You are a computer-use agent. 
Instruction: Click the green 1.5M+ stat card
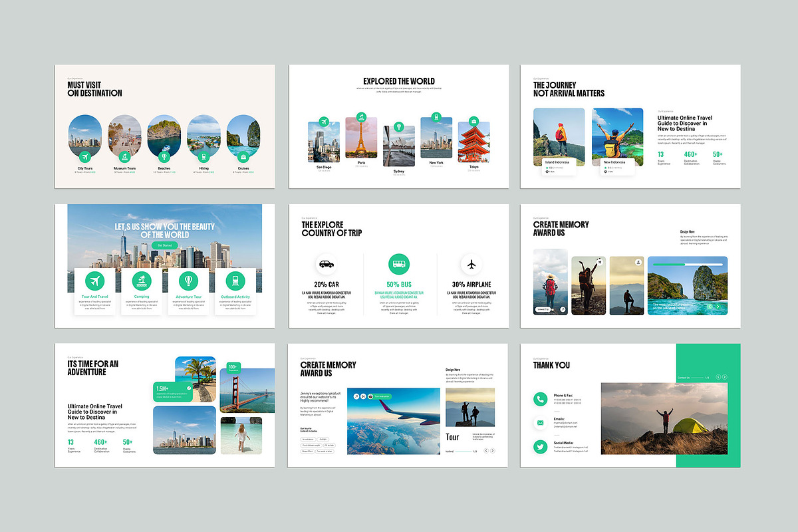click(x=173, y=392)
